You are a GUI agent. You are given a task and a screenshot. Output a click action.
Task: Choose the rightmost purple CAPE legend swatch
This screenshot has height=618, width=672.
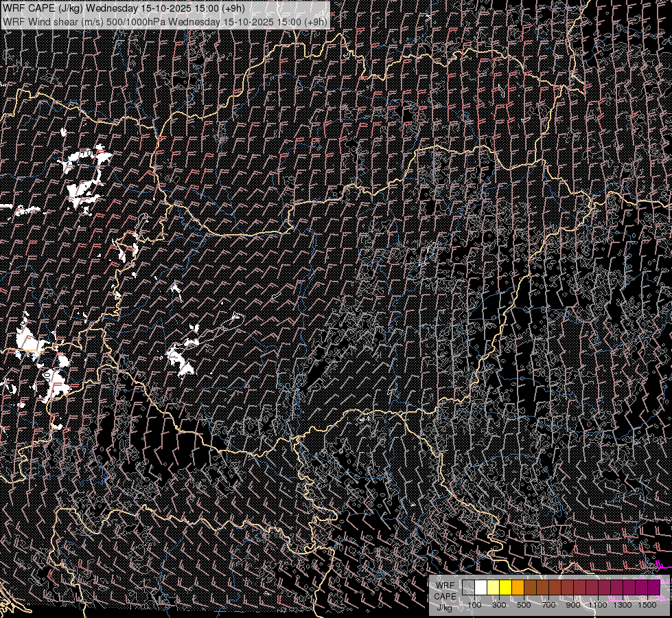pos(653,588)
